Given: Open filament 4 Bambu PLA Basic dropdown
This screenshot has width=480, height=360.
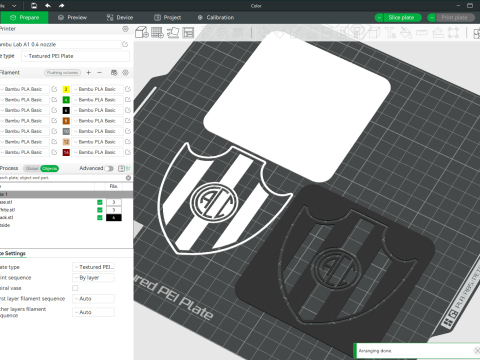Looking at the screenshot, I should (97, 99).
